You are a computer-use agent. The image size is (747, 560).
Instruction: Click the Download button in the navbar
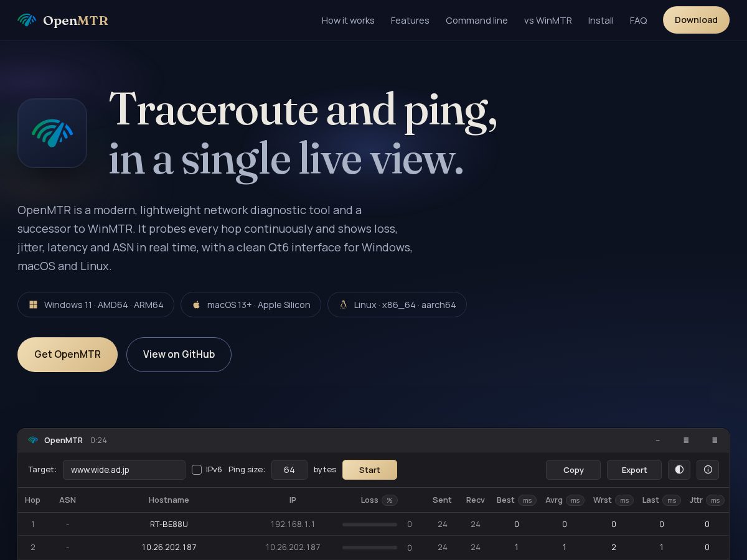pos(696,20)
